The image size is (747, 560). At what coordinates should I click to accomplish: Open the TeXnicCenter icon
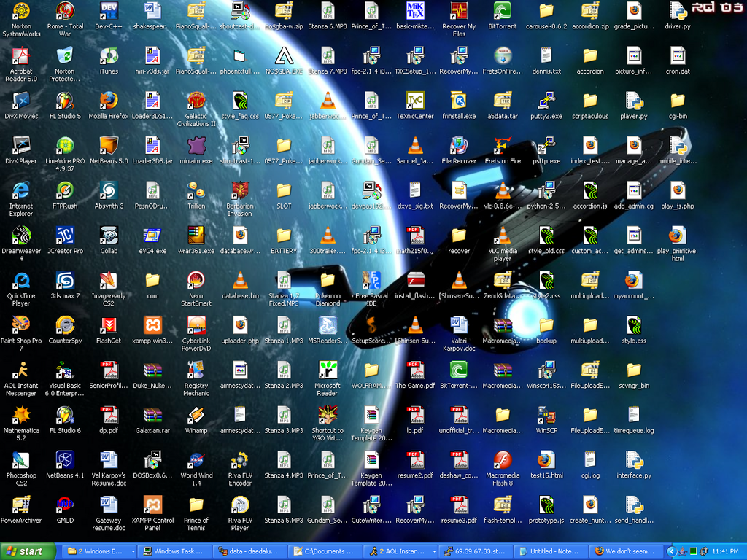415,105
